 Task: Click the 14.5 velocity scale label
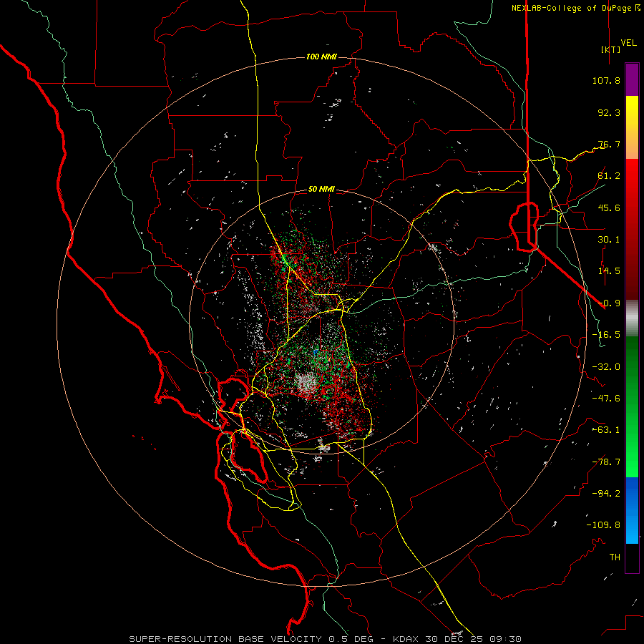[x=609, y=271]
